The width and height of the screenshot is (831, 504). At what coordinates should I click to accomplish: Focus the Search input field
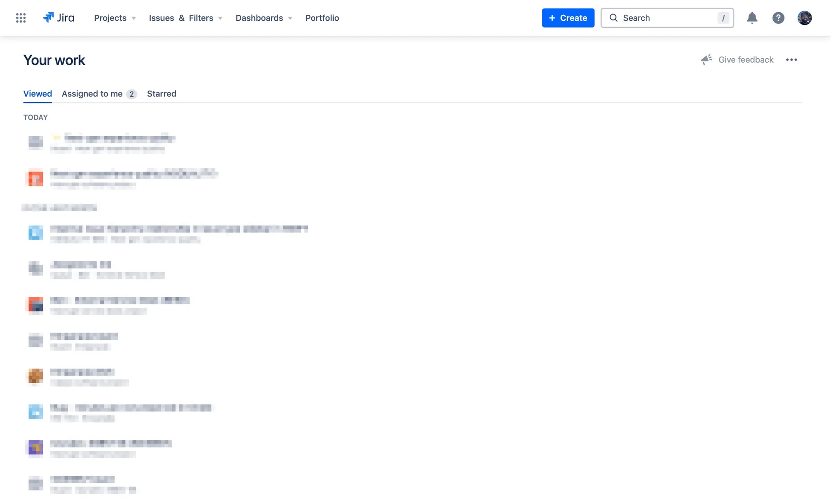pos(667,18)
